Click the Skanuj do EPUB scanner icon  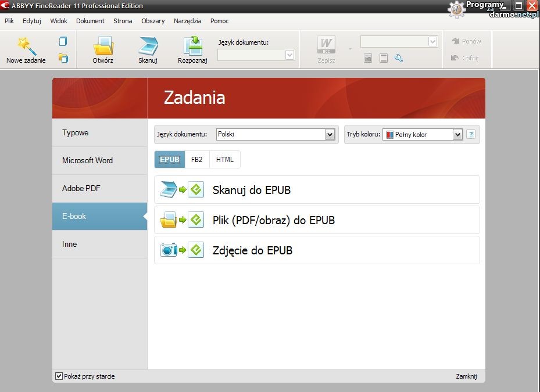[x=169, y=190]
